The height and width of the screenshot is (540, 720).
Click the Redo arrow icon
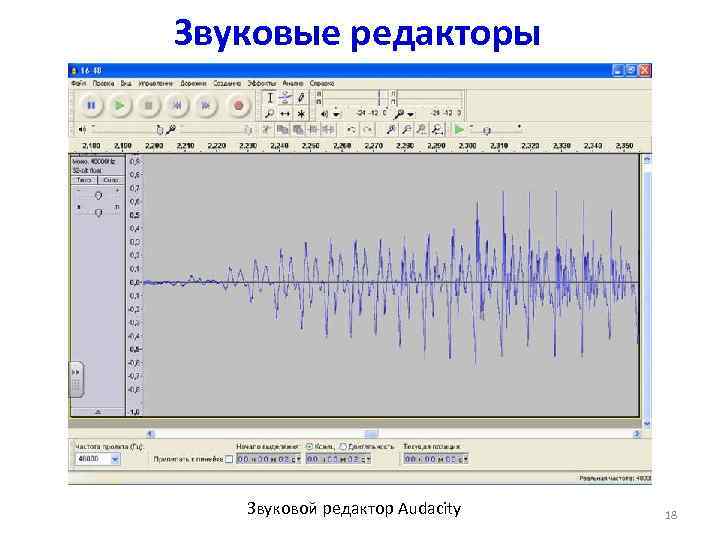(x=367, y=130)
